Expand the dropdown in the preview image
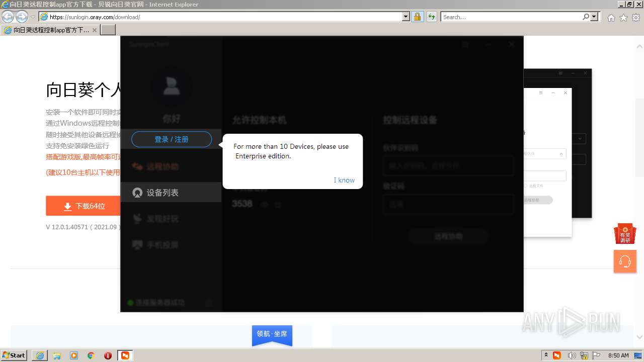The width and height of the screenshot is (644, 362). click(580, 139)
